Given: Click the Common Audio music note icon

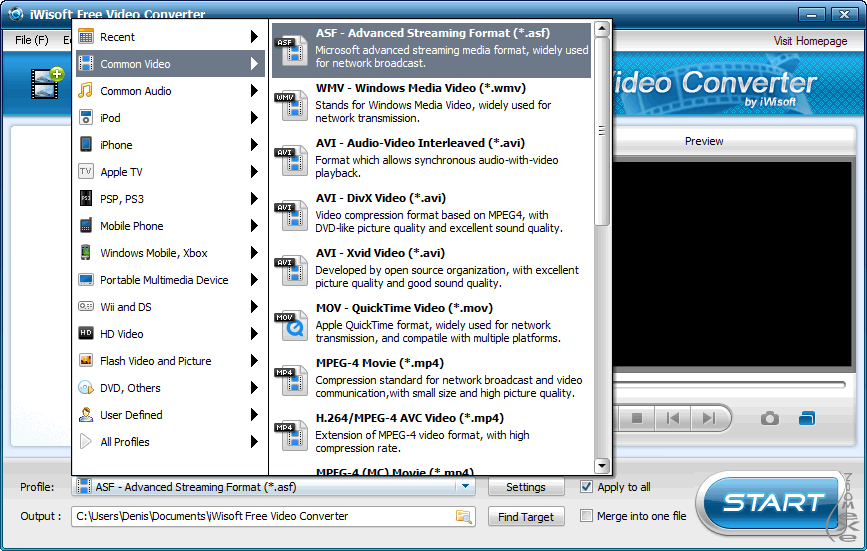Looking at the screenshot, I should coord(86,90).
